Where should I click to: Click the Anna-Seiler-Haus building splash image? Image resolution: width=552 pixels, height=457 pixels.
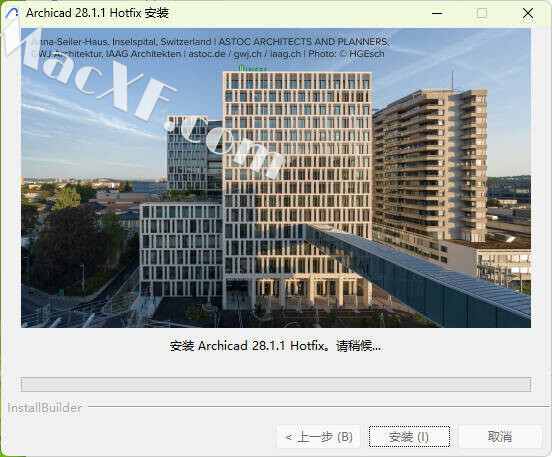pos(276,178)
